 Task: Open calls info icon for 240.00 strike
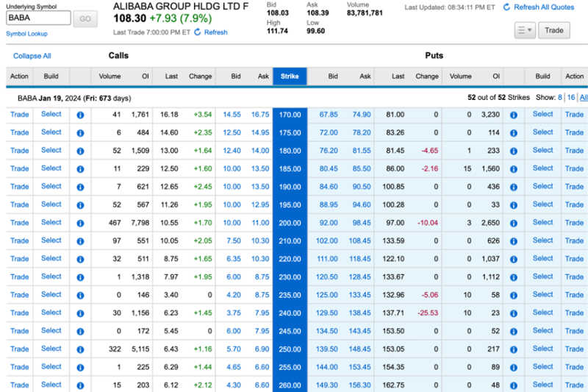tap(80, 313)
